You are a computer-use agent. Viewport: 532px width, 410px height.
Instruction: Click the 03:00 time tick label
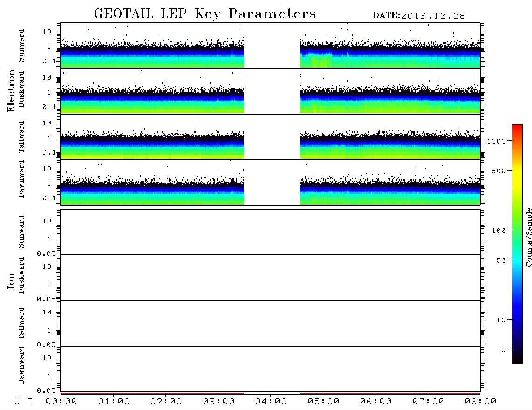pyautogui.click(x=219, y=402)
